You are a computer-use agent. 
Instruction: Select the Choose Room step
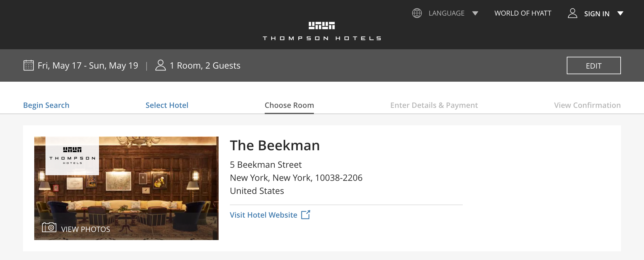tap(289, 105)
